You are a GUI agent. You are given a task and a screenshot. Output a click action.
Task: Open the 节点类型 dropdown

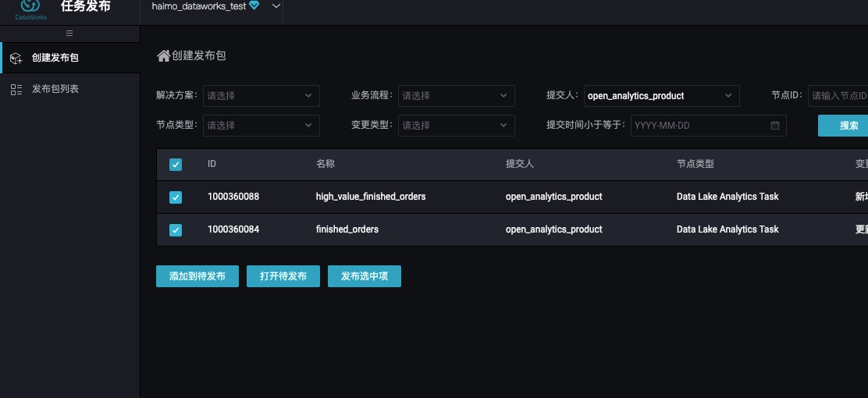click(x=261, y=126)
